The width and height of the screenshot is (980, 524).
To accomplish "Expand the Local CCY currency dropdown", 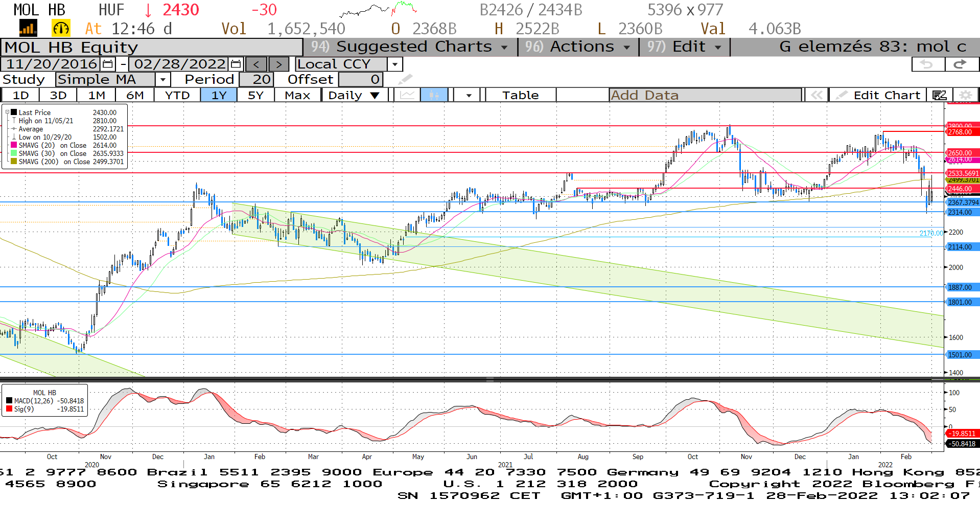I will [395, 64].
